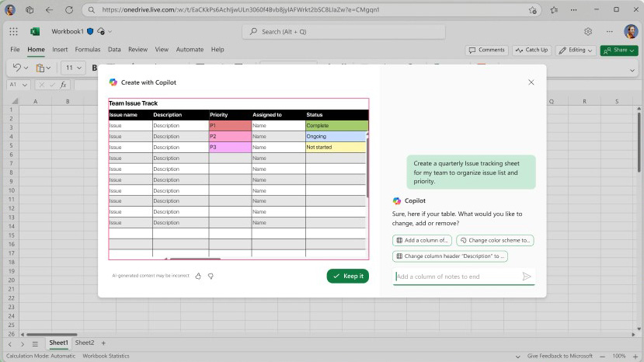The image size is (644, 362).
Task: Select the Home ribbon tab
Action: coord(37,49)
